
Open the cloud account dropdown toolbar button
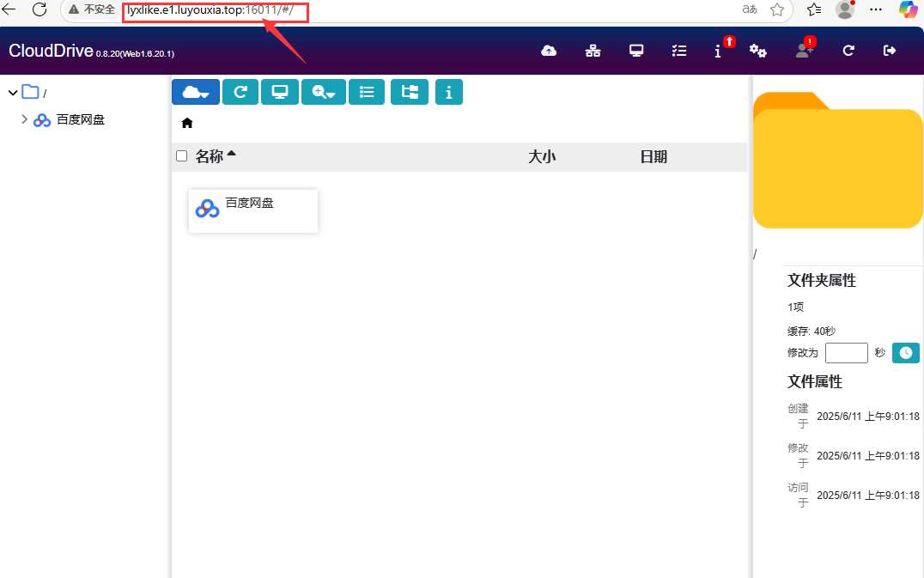[196, 92]
